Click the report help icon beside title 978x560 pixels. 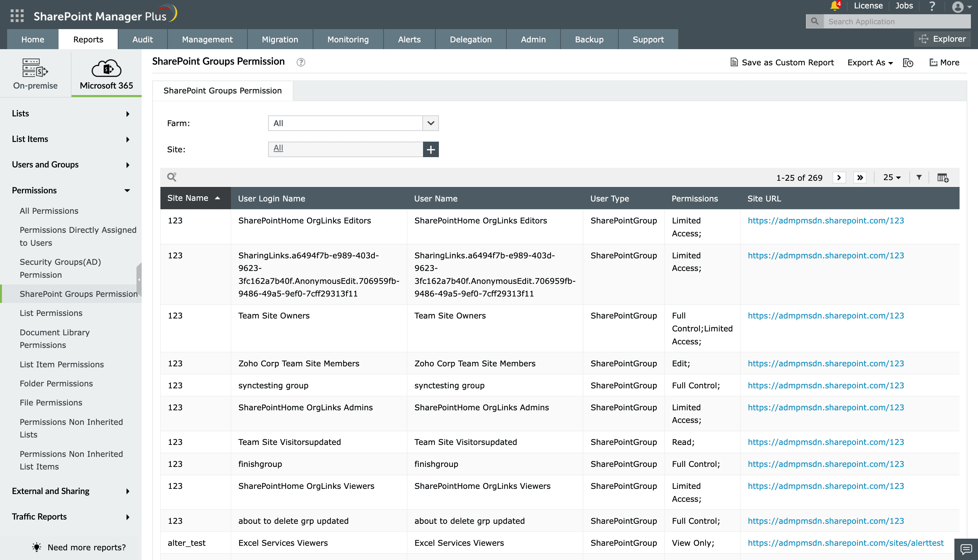[301, 62]
